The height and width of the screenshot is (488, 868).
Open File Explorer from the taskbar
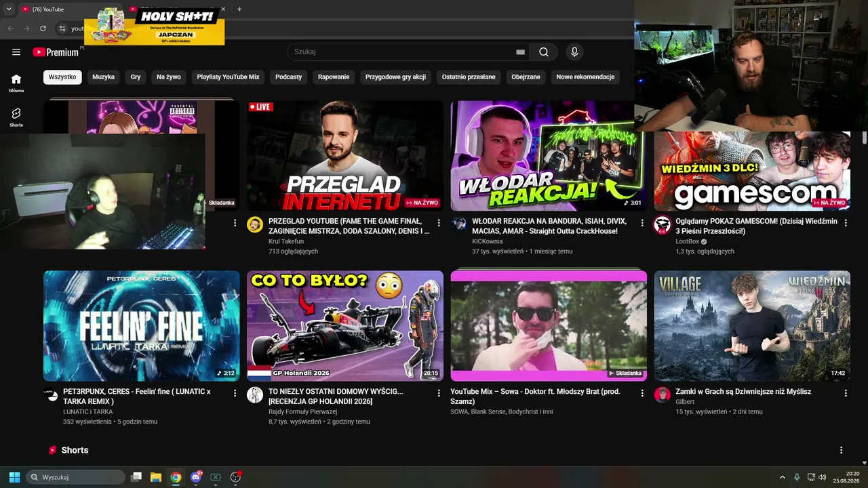pyautogui.click(x=156, y=477)
